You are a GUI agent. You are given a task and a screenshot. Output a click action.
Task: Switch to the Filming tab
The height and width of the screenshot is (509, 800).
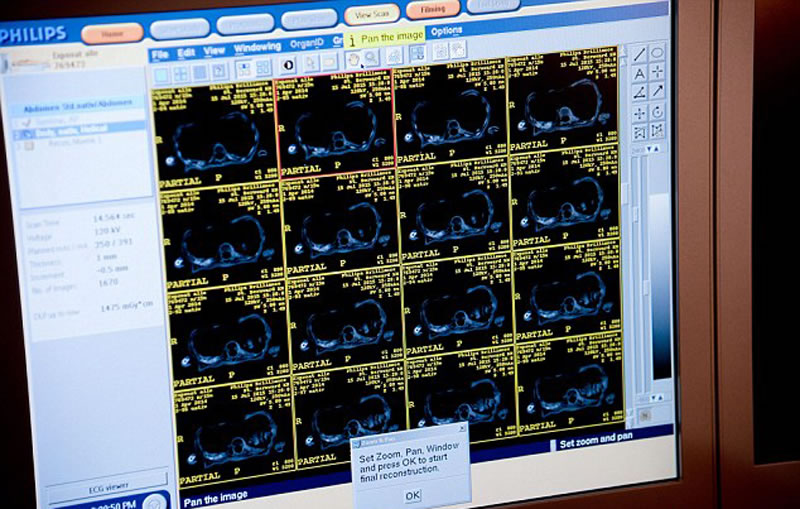click(x=433, y=9)
